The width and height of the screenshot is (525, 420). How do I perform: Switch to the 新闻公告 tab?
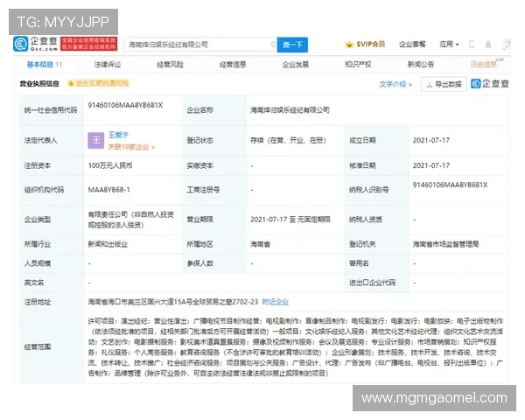421,64
